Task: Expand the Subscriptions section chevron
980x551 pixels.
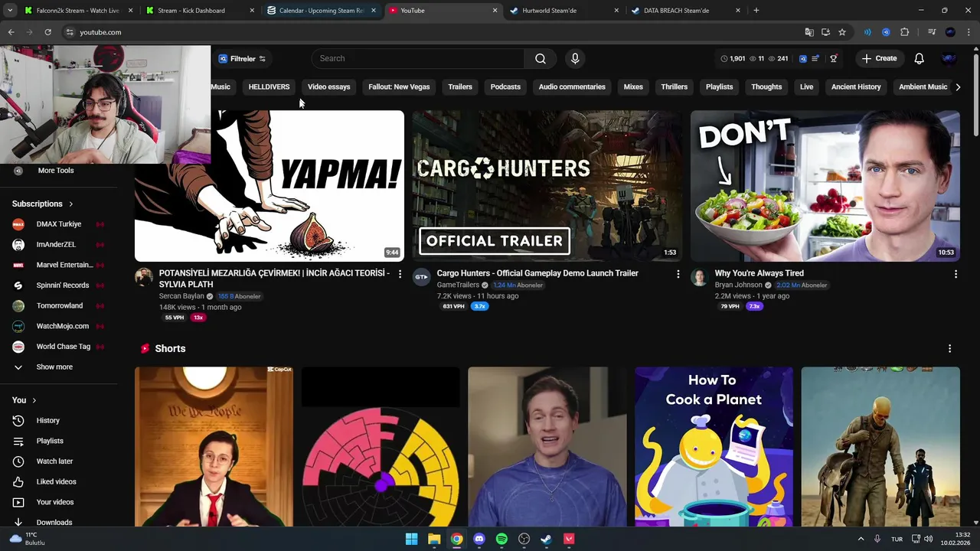Action: pos(71,204)
